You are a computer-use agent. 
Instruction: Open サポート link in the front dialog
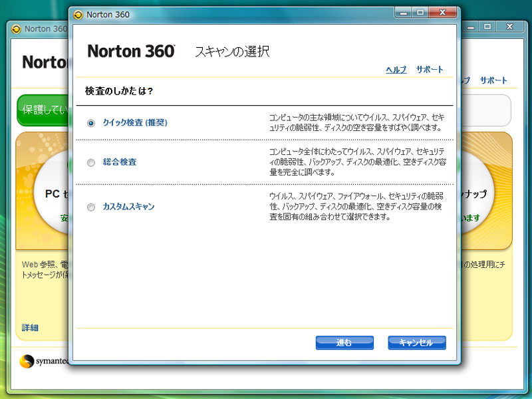tap(430, 70)
